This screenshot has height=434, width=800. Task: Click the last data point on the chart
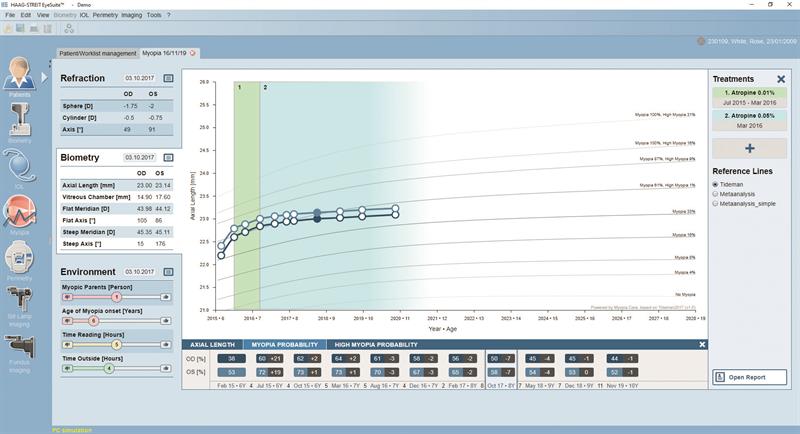(395, 208)
